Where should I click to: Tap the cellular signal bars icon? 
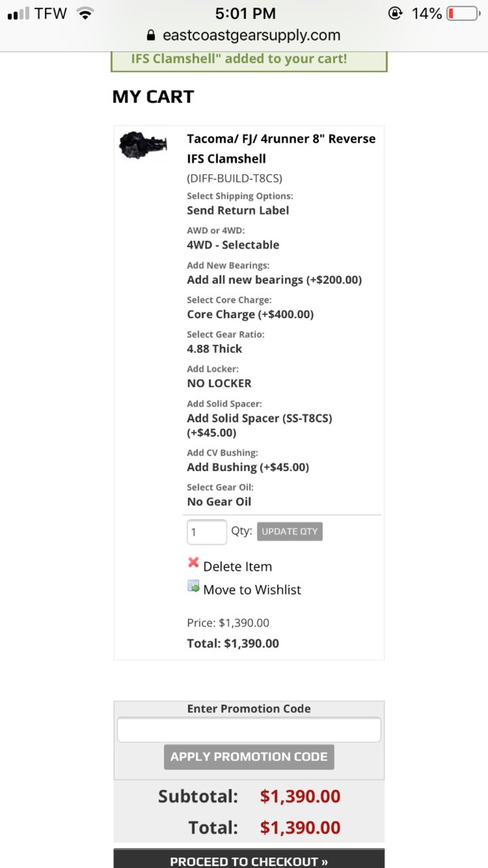(x=18, y=13)
